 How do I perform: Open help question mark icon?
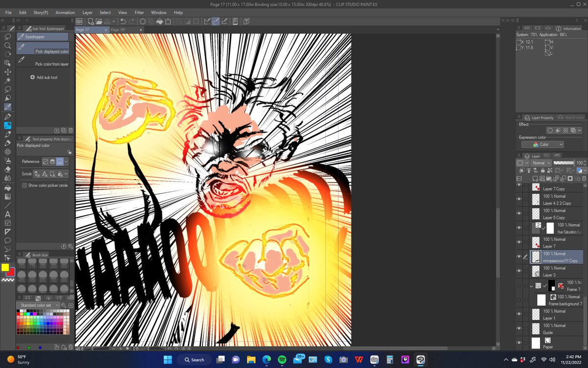click(246, 22)
